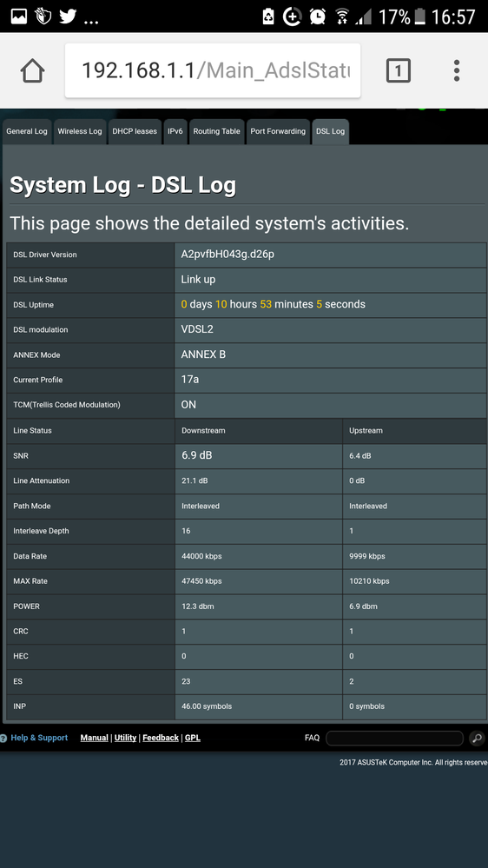
Task: Tap the gallery image notification icon
Action: tap(19, 17)
